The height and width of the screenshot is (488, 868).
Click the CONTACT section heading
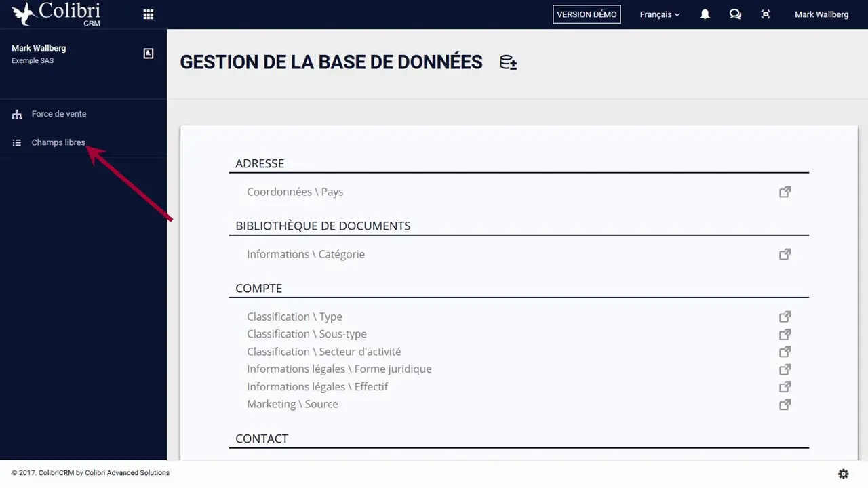pyautogui.click(x=262, y=439)
